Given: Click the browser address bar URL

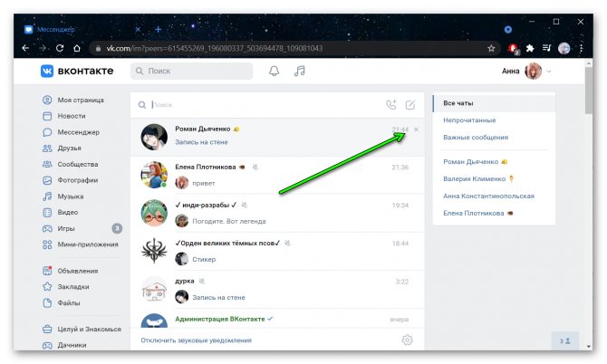Looking at the screenshot, I should [215, 48].
